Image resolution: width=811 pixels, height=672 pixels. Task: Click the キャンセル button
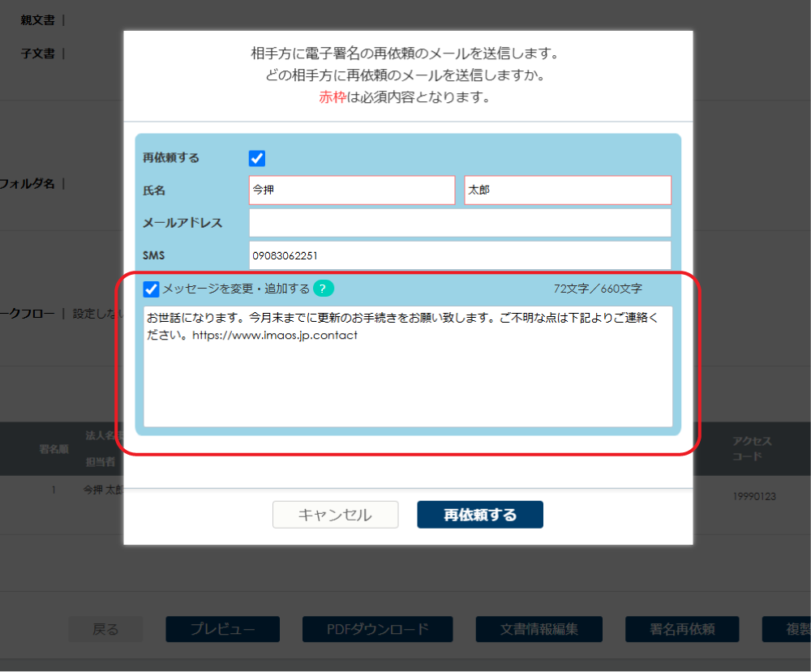point(335,514)
